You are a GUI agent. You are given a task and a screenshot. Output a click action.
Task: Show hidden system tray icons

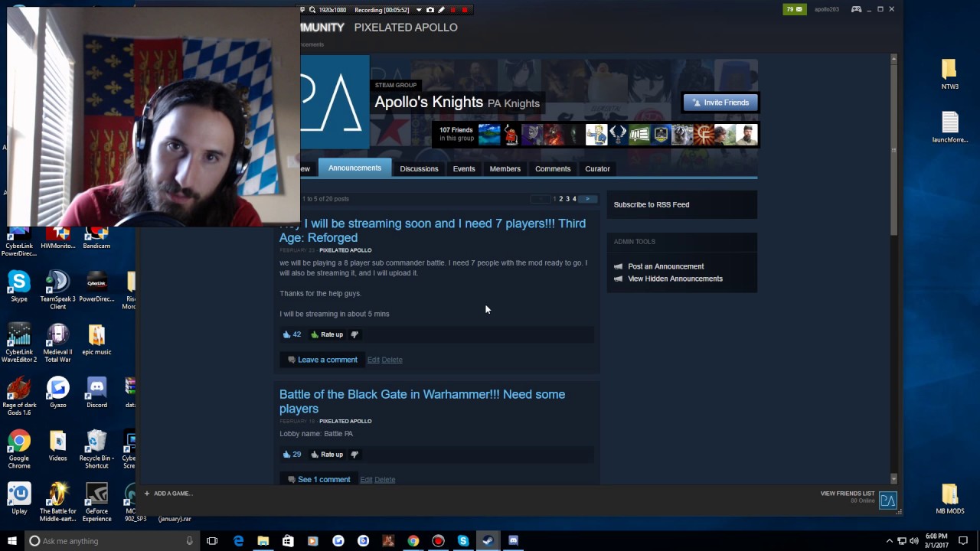(x=889, y=541)
